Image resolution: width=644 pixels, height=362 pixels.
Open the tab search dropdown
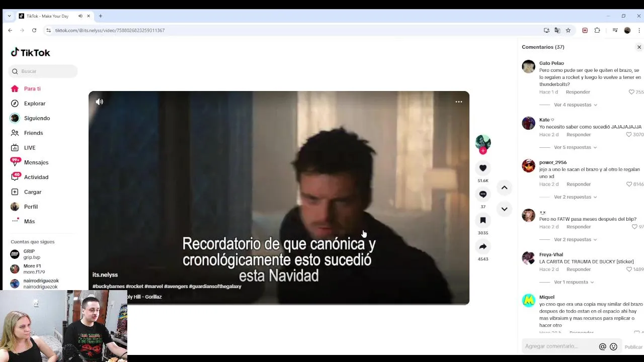(x=9, y=16)
